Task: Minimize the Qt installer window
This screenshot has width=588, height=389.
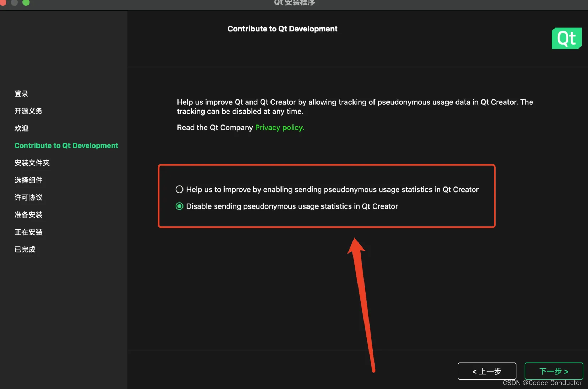Action: [x=15, y=3]
